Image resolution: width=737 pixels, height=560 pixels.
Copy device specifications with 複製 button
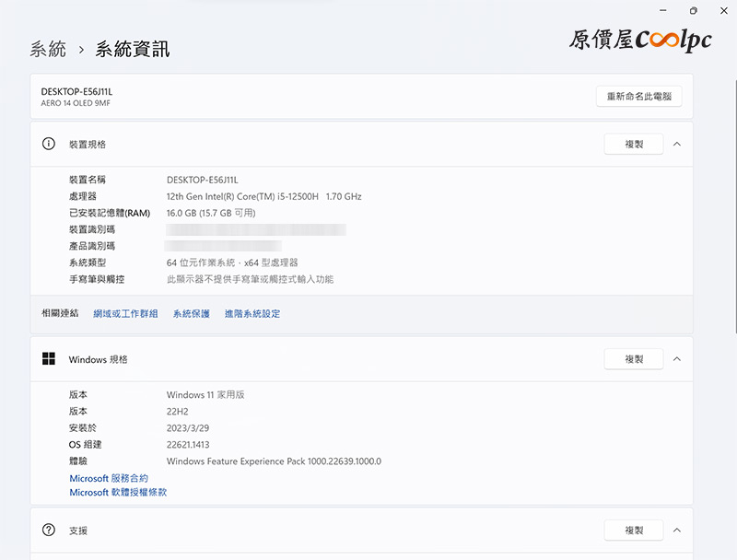(634, 145)
